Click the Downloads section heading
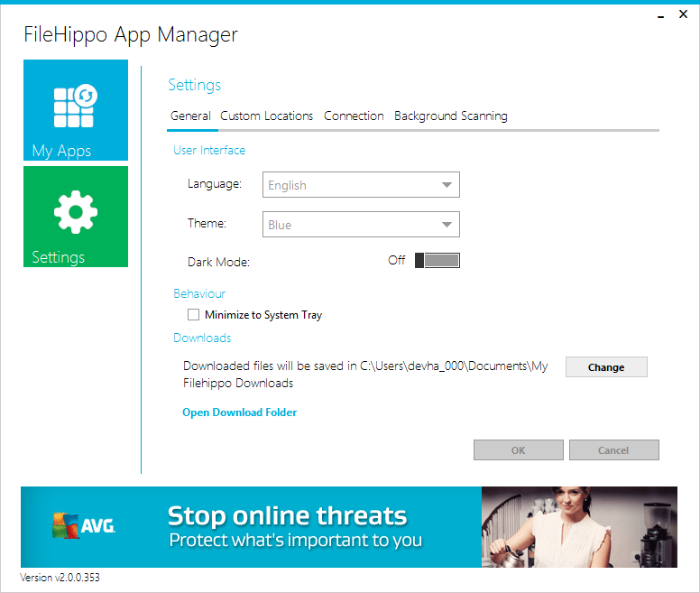 (202, 338)
